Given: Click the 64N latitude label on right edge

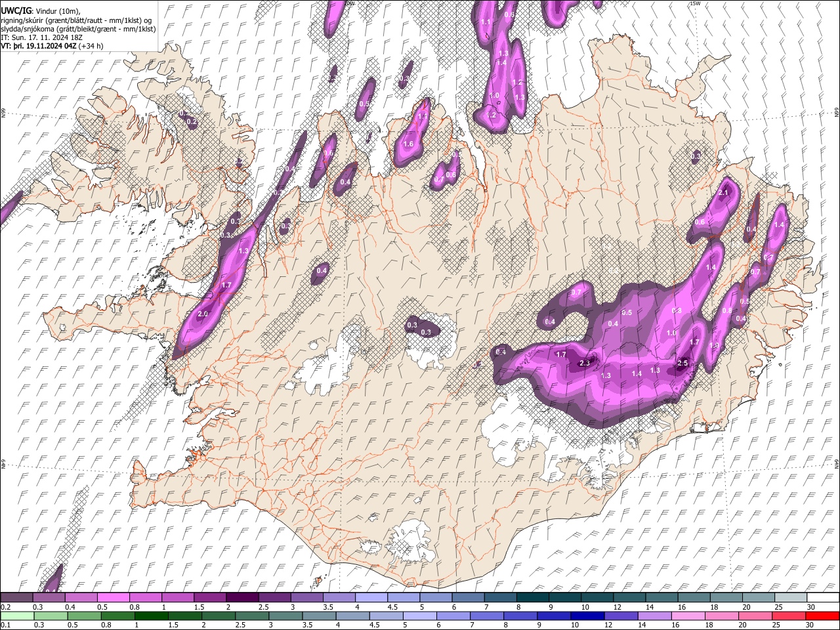Looking at the screenshot, I should point(836,464).
